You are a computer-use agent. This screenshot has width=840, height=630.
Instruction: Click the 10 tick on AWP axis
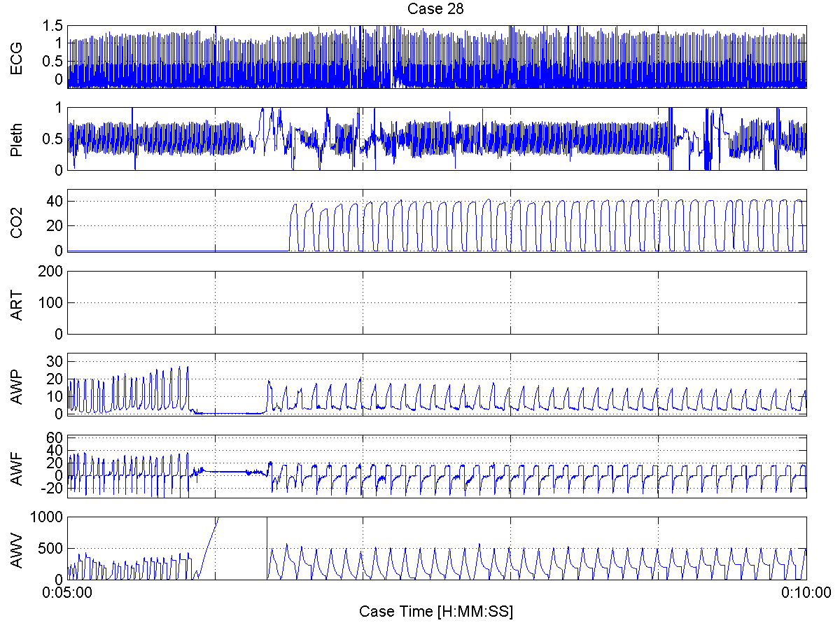coord(56,396)
